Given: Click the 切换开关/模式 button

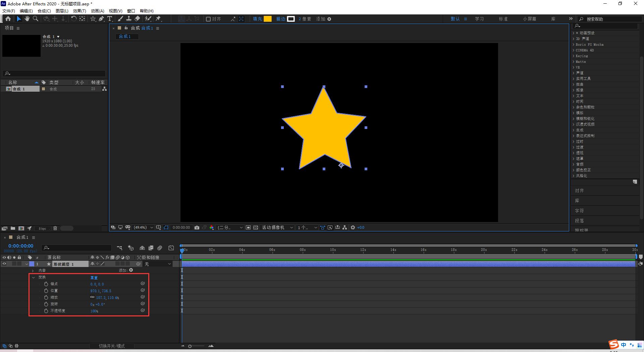Looking at the screenshot, I should click(x=112, y=346).
